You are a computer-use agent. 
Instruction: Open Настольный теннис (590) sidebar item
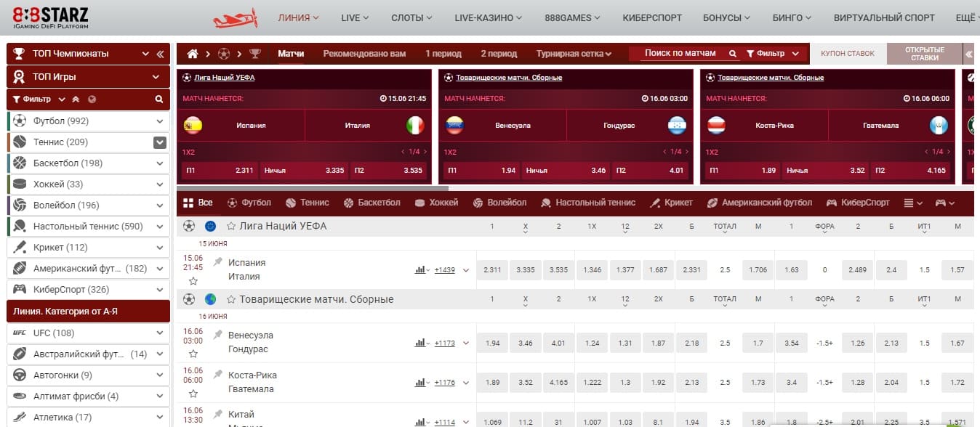[x=88, y=227]
